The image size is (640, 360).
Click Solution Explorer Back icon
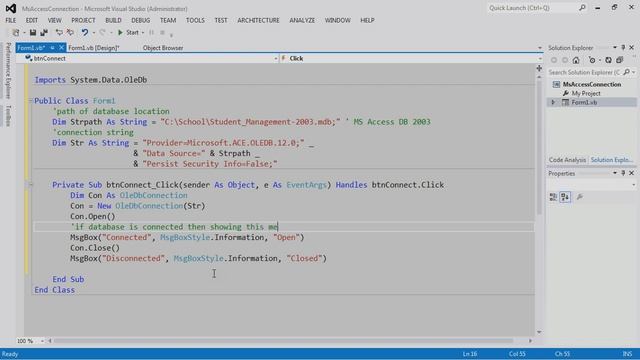pos(554,60)
